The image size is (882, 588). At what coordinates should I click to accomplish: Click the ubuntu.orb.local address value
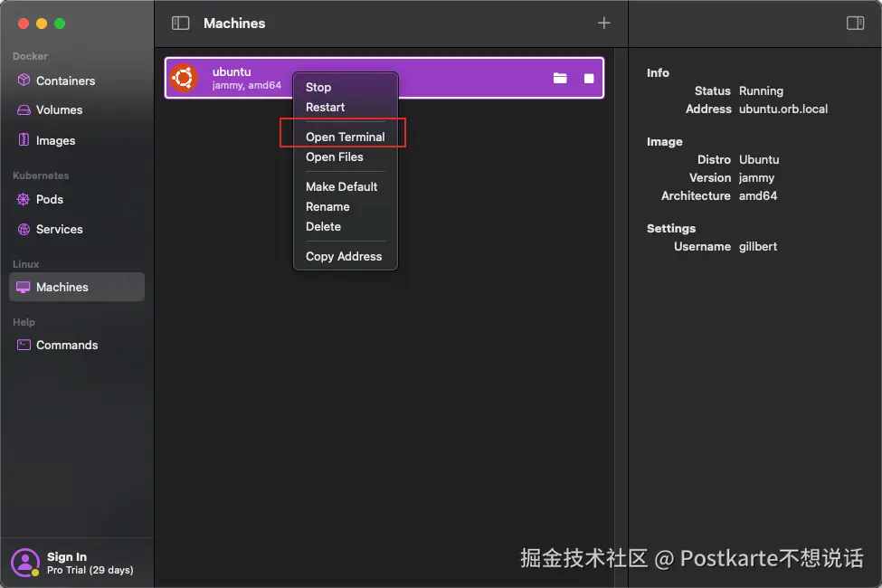[783, 109]
